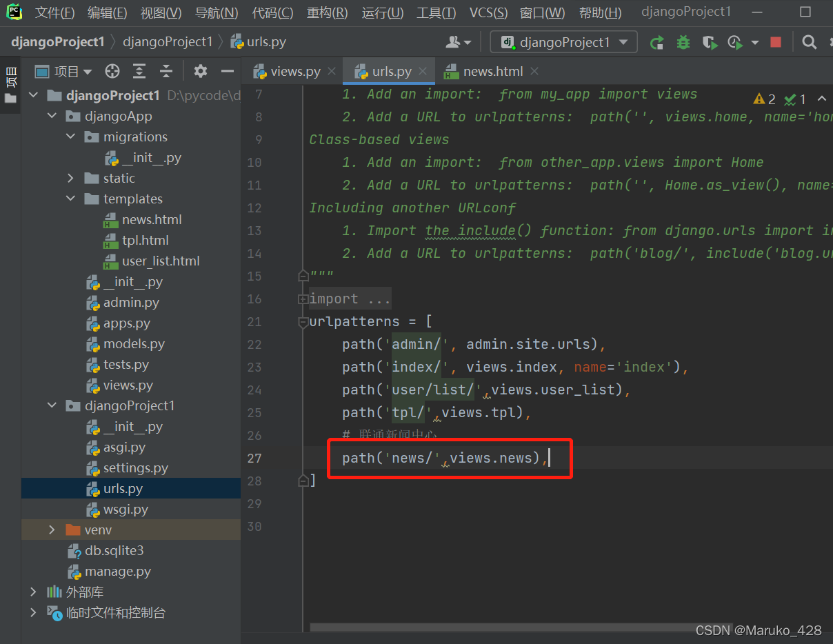Screen dimensions: 833x644
Task: Open djangoProject1 run configuration dropdown
Action: (x=564, y=42)
